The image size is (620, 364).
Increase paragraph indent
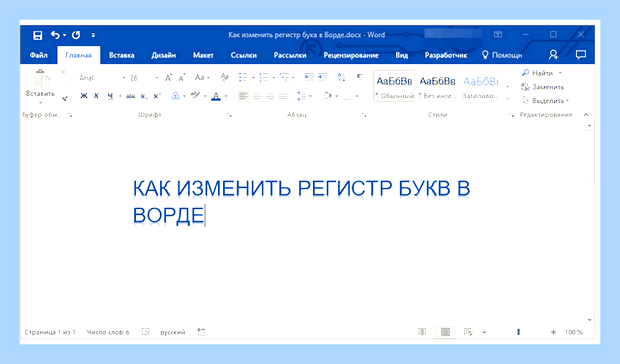click(323, 77)
